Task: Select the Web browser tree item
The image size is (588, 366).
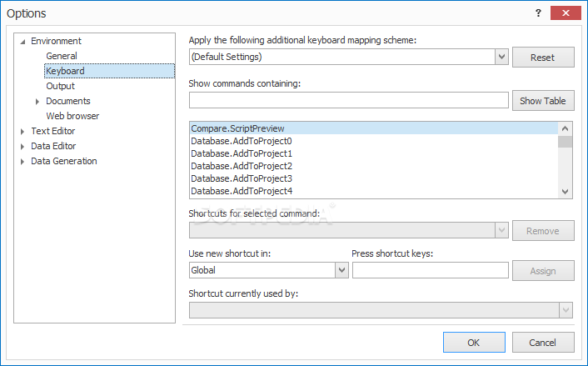Action: [72, 116]
